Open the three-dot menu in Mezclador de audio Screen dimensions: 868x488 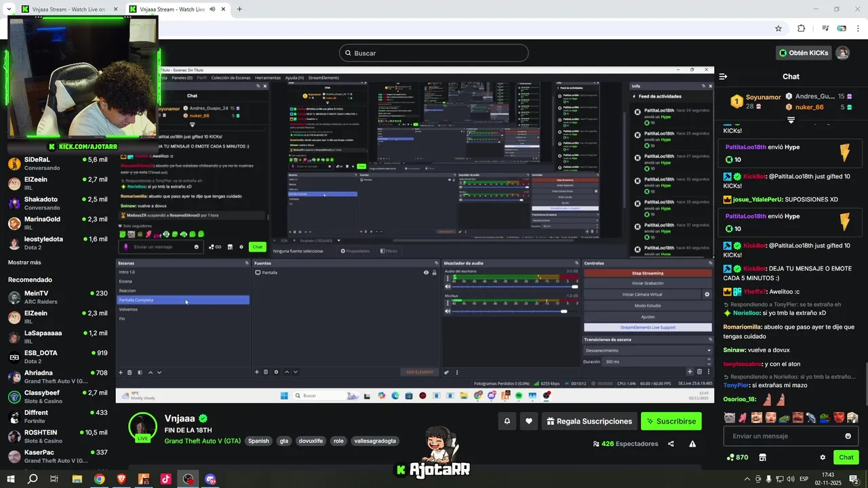(456, 372)
